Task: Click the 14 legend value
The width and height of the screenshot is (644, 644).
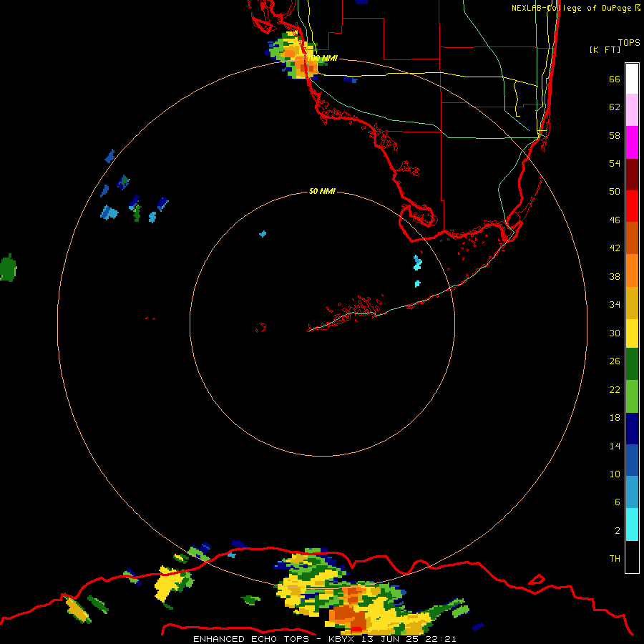Action: tap(615, 446)
